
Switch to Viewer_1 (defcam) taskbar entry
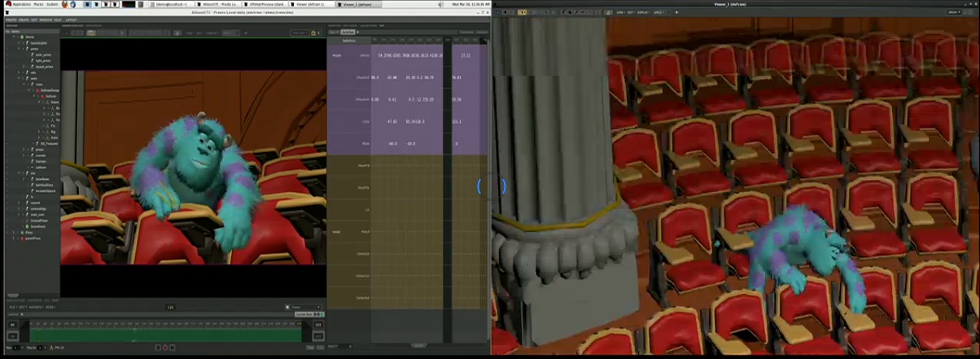click(x=357, y=4)
